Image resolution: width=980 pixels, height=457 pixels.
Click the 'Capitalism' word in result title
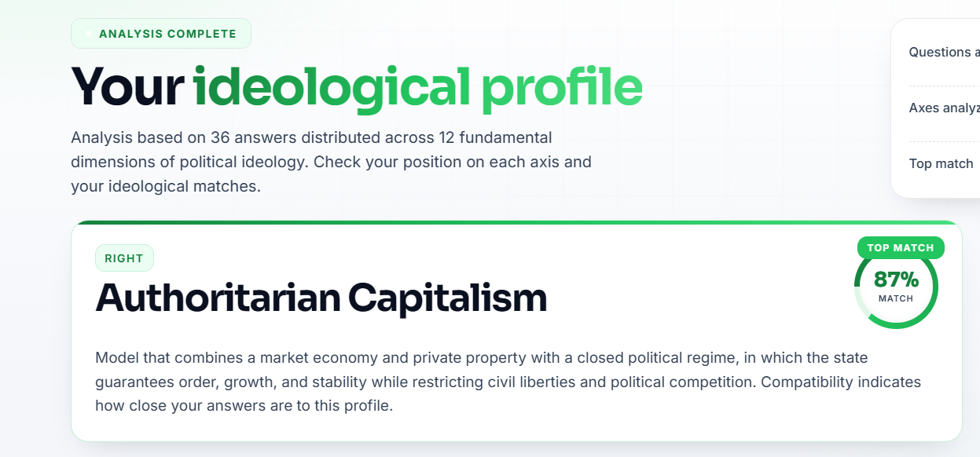click(447, 298)
